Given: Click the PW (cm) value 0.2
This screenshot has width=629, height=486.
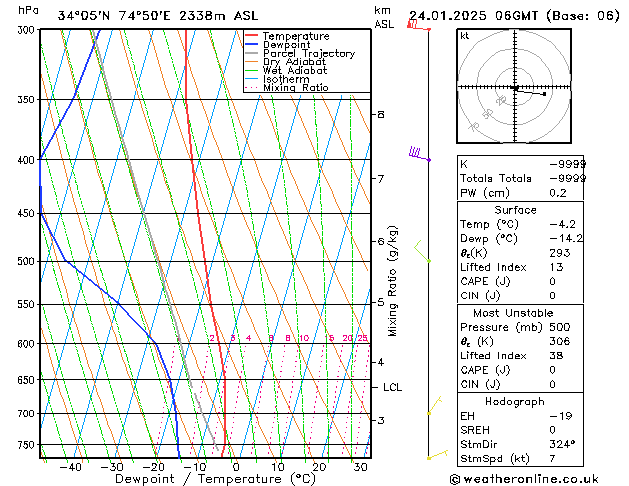Looking at the screenshot, I should tap(558, 193).
